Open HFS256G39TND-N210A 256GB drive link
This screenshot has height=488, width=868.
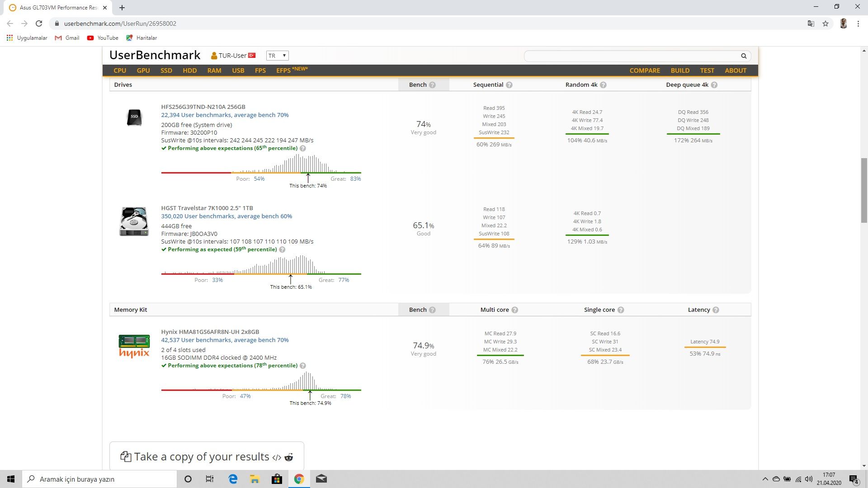203,107
